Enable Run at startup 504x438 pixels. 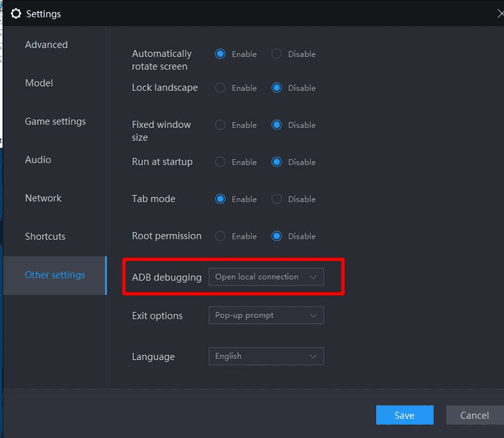220,162
